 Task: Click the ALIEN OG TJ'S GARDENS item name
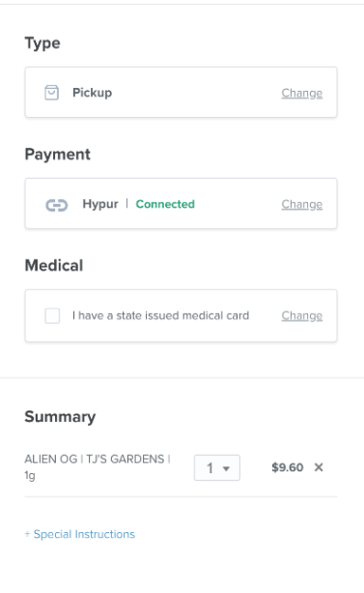point(98,467)
